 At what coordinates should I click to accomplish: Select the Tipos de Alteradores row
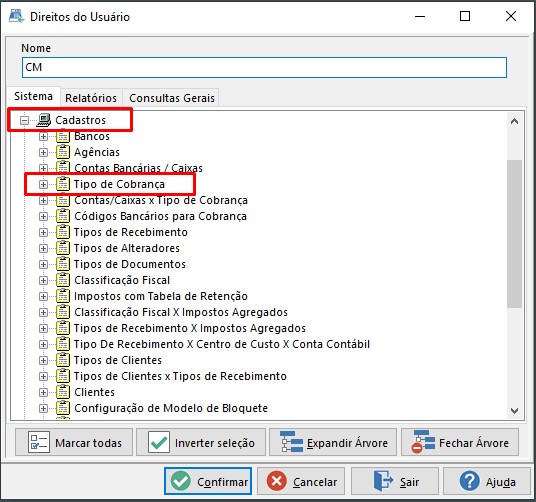click(x=127, y=248)
